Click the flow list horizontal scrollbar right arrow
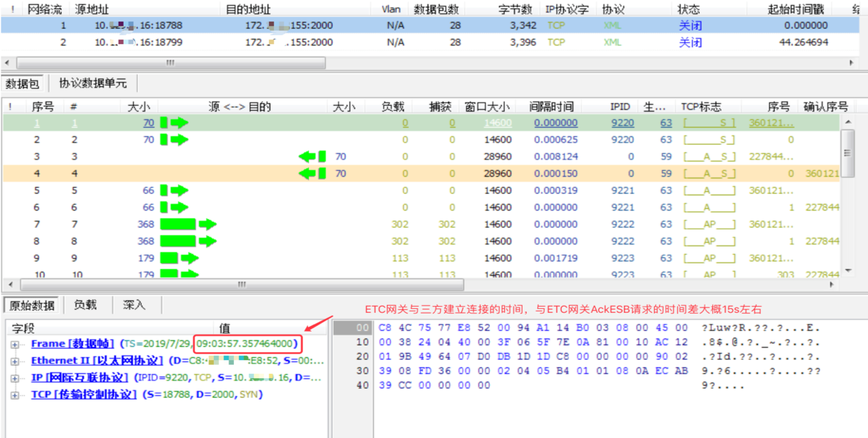The width and height of the screenshot is (868, 438). (x=852, y=63)
